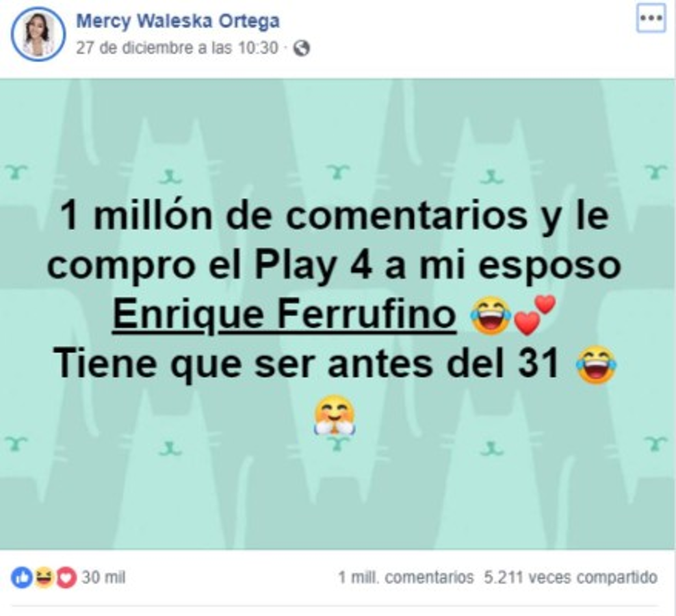Click the Mercy Waleska Ortega name link
The image size is (676, 616).
tap(178, 21)
